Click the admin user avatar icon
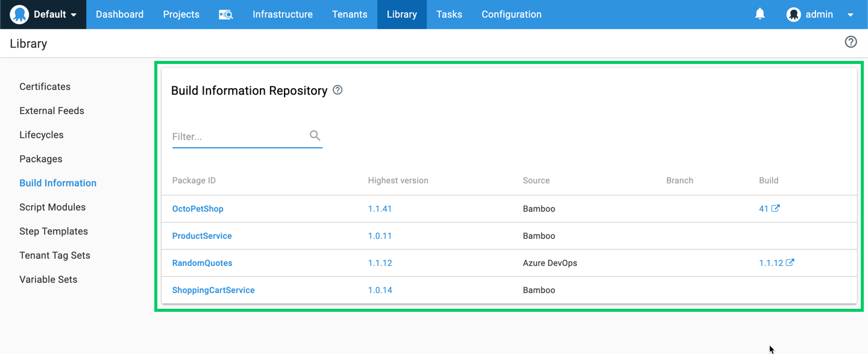The width and height of the screenshot is (868, 354). coord(794,14)
